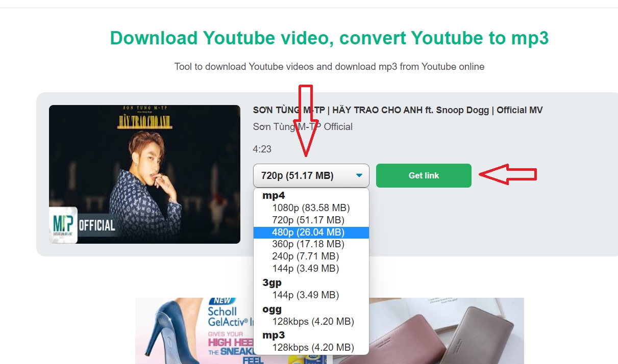The height and width of the screenshot is (364, 618).
Task: Click the mp4 group header in list
Action: 274,195
